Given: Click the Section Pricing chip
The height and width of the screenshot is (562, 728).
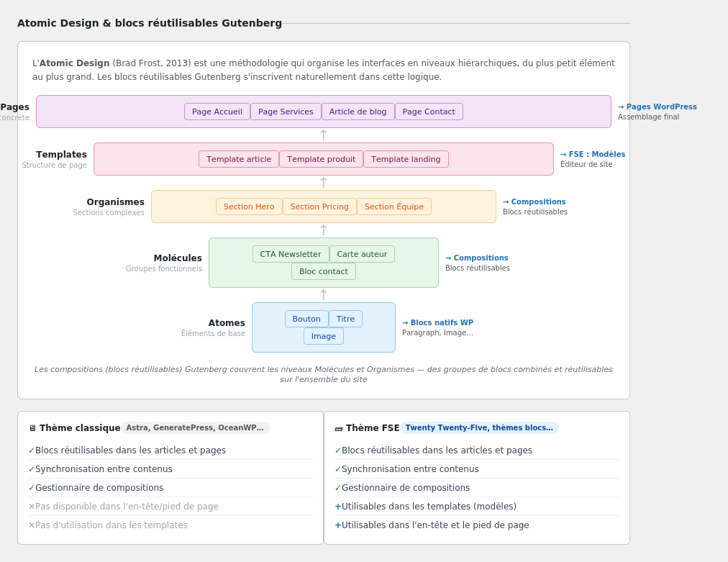Looking at the screenshot, I should (319, 207).
